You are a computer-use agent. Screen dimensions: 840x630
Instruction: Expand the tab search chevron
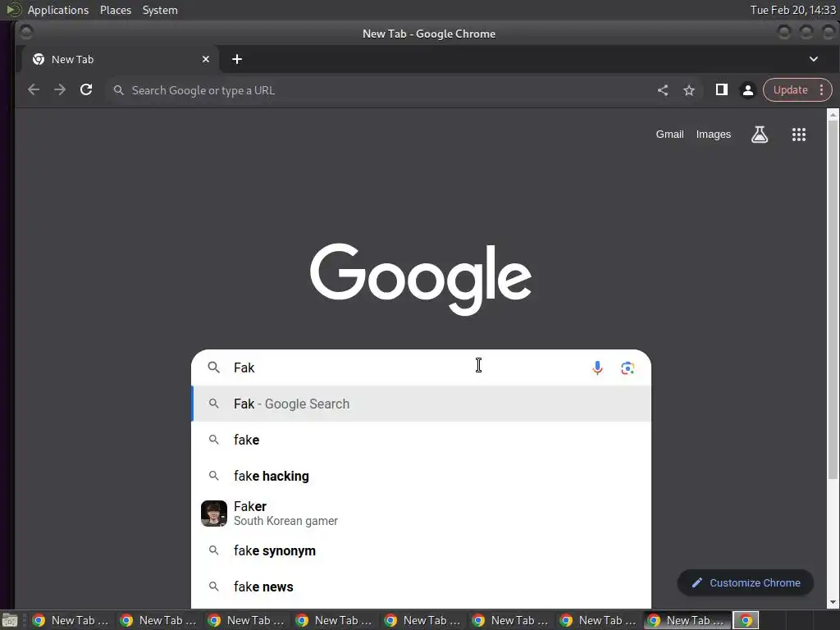coord(813,59)
